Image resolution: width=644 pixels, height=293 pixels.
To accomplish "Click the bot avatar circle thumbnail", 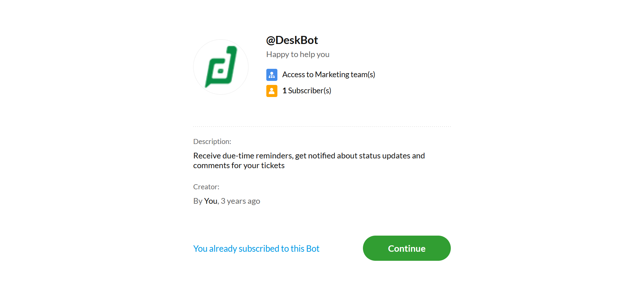I will click(x=221, y=67).
